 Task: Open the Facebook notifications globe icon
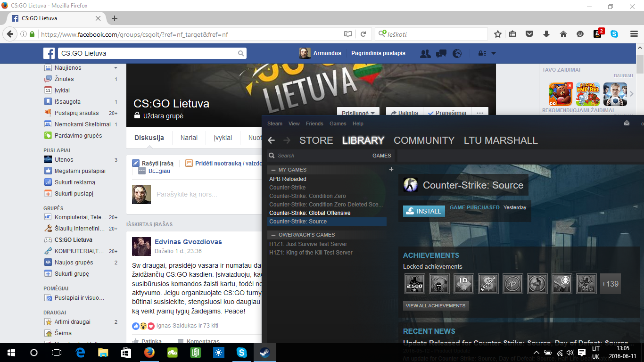[457, 53]
